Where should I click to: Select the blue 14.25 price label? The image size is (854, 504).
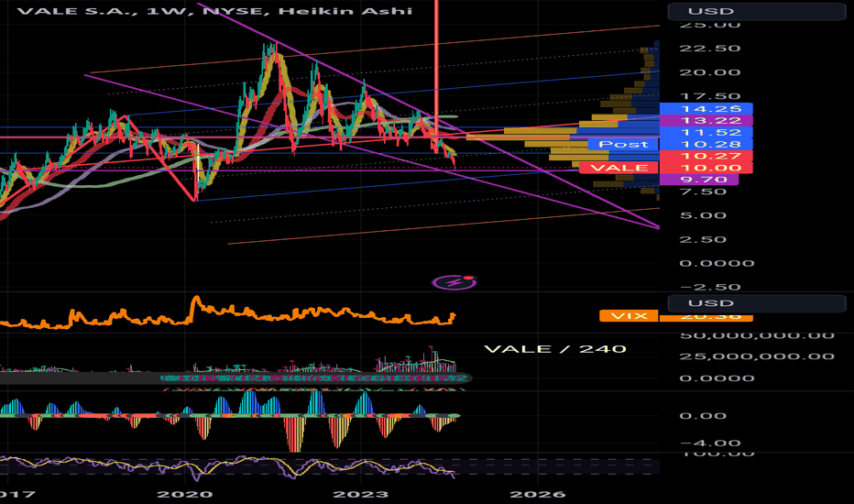click(706, 108)
